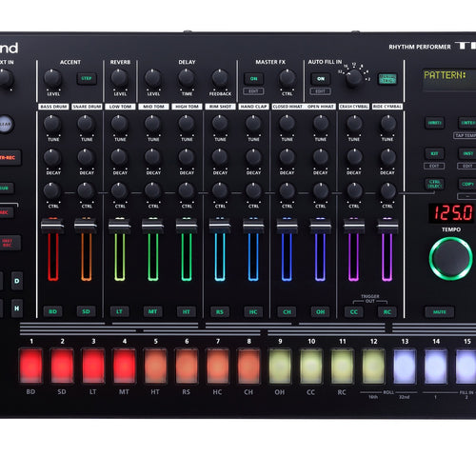The height and width of the screenshot is (476, 476).
Task: Click the WRITE button
Action: tap(434, 123)
